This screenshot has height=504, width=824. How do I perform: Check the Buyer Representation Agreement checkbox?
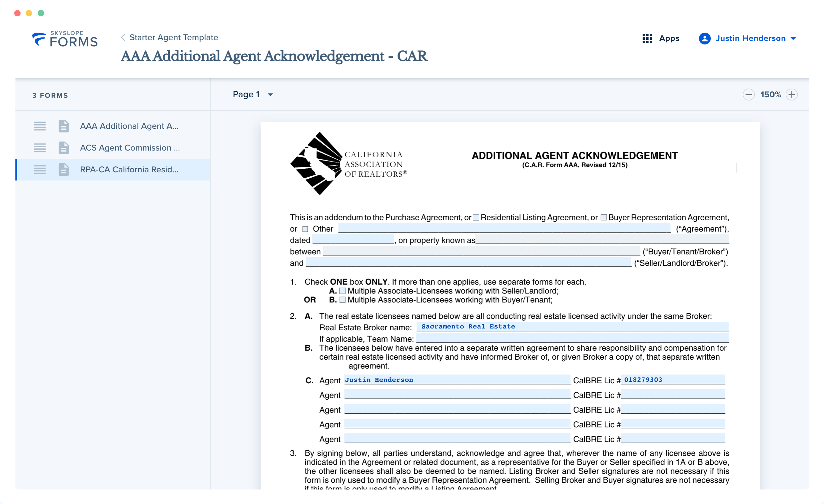coord(603,217)
